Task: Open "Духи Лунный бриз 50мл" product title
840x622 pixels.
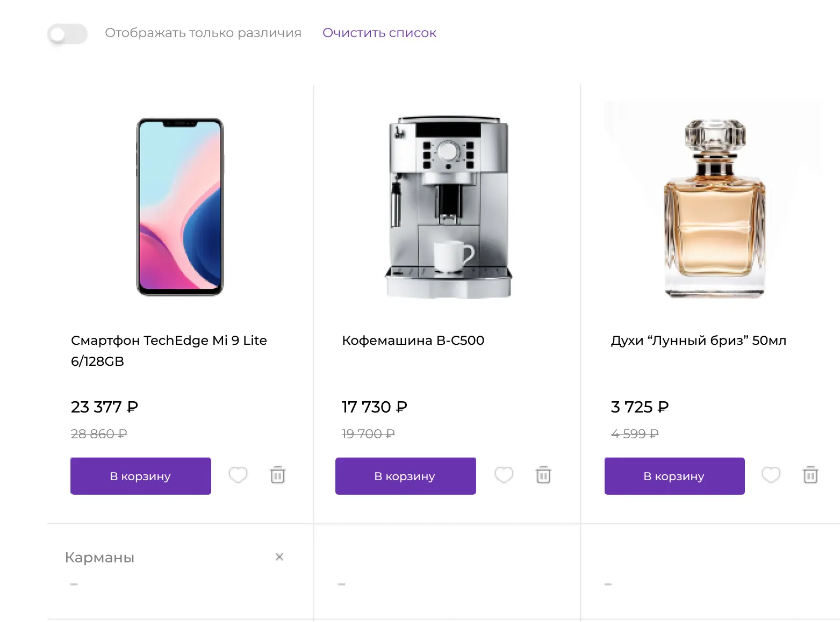Action: 698,341
